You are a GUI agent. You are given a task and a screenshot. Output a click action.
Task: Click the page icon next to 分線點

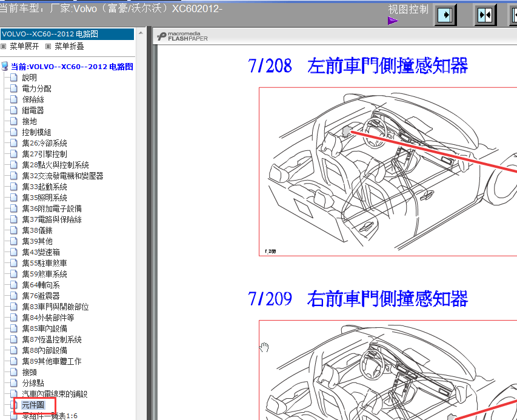(x=13, y=383)
